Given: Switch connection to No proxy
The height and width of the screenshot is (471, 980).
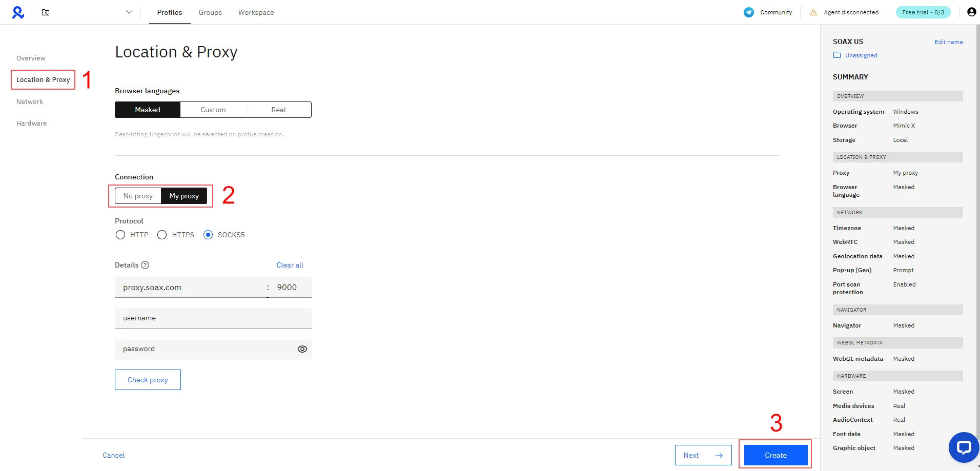Looking at the screenshot, I should (138, 196).
